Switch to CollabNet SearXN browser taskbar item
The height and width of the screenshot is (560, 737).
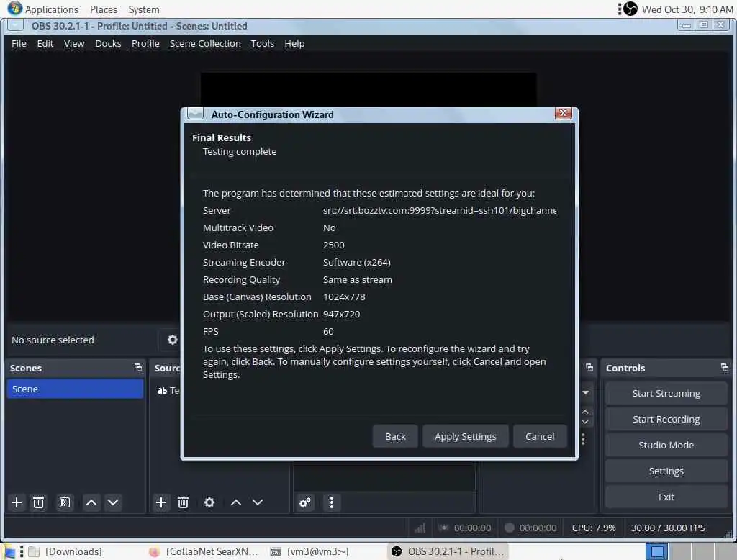tap(203, 551)
